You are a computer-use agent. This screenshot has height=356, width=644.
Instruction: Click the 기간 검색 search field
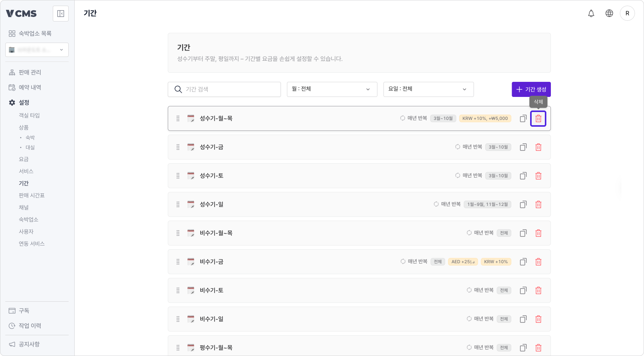[224, 89]
